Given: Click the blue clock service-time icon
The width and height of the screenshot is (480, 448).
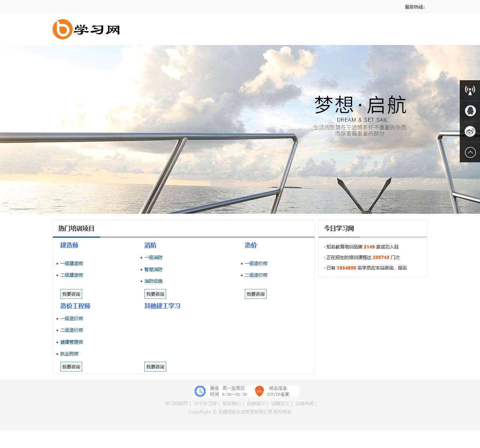Looking at the screenshot, I should click(x=200, y=391).
